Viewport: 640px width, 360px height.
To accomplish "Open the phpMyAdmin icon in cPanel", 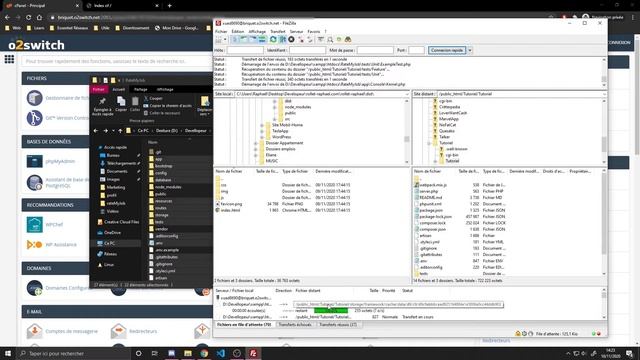I will [35, 161].
